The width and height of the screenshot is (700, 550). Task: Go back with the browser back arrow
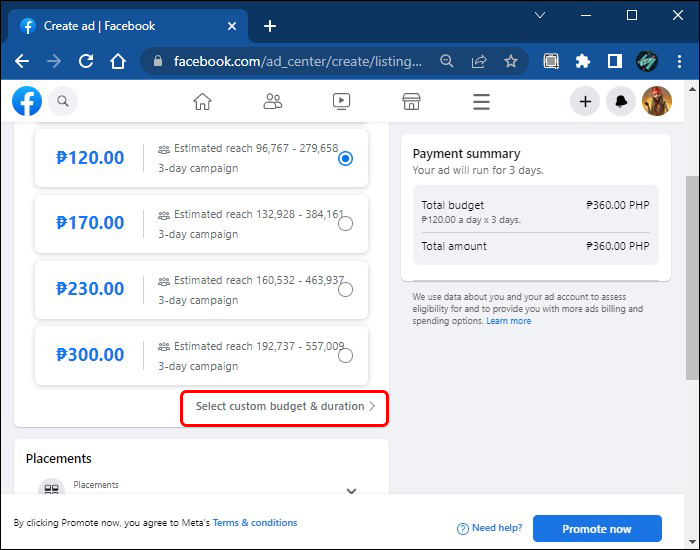point(22,61)
